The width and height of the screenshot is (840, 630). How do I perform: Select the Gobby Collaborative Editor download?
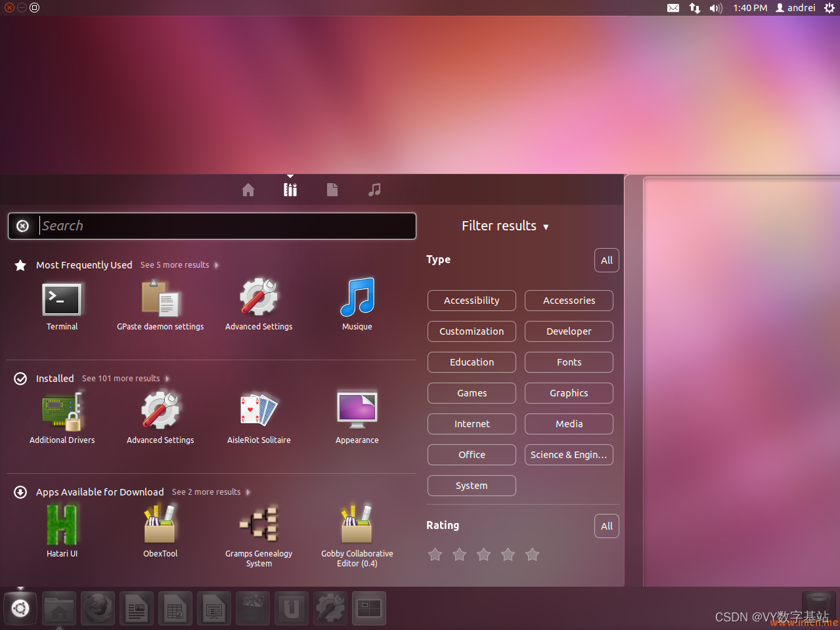pos(357,524)
